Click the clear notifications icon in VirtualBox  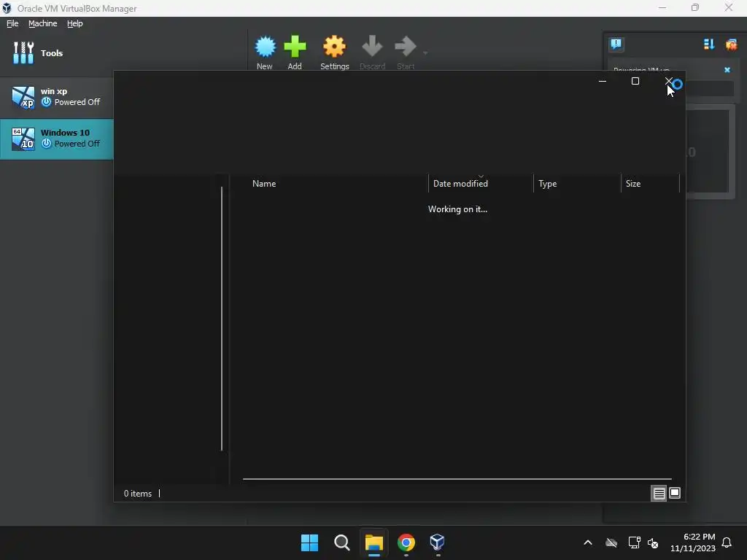point(731,44)
